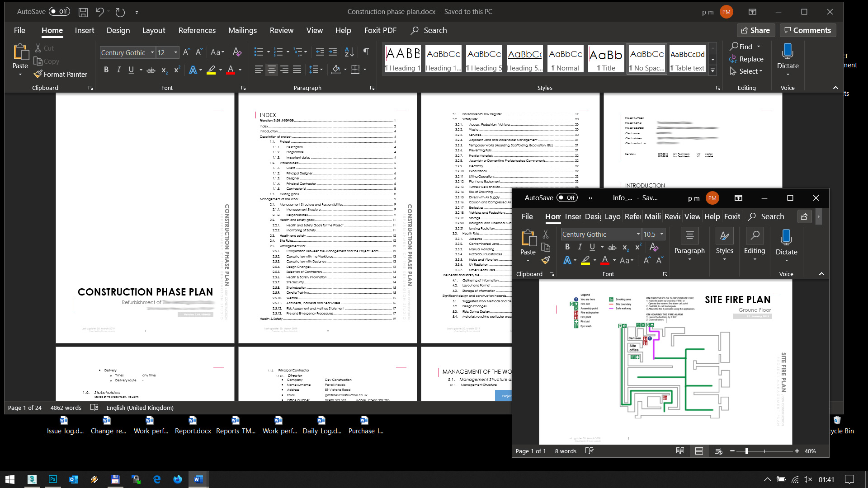Screen dimensions: 868x488
Task: Click the Sort A-Z icon
Action: [x=349, y=52]
